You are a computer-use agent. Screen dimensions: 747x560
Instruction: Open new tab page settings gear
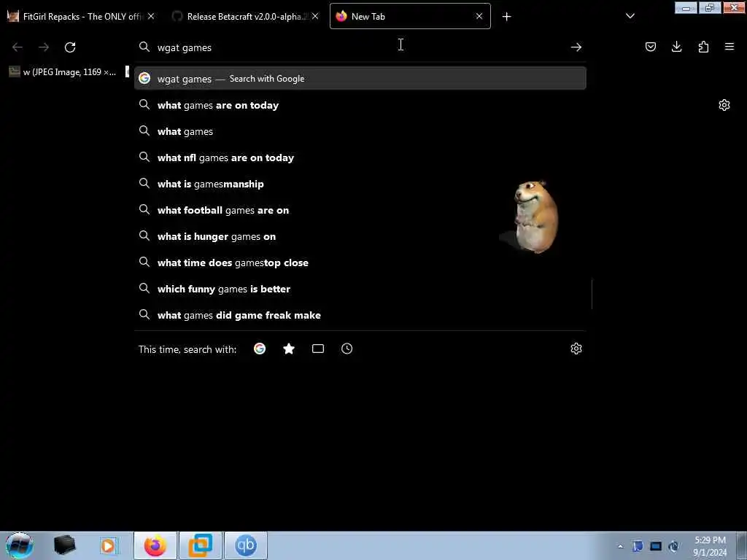724,105
